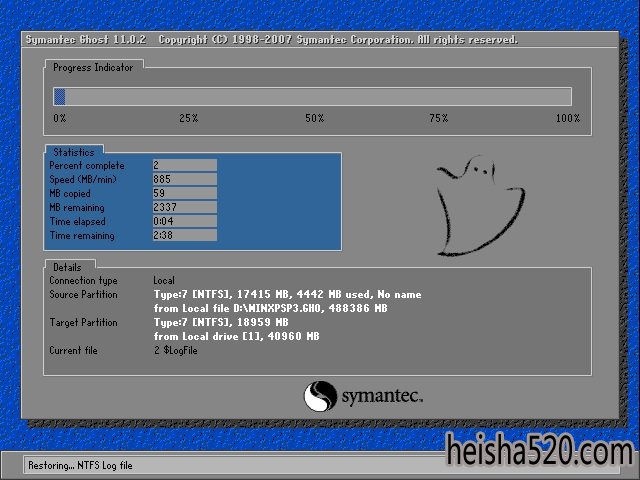Click the target line with 18959 MB
Image resolution: width=640 pixels, height=480 pixels.
click(221, 322)
